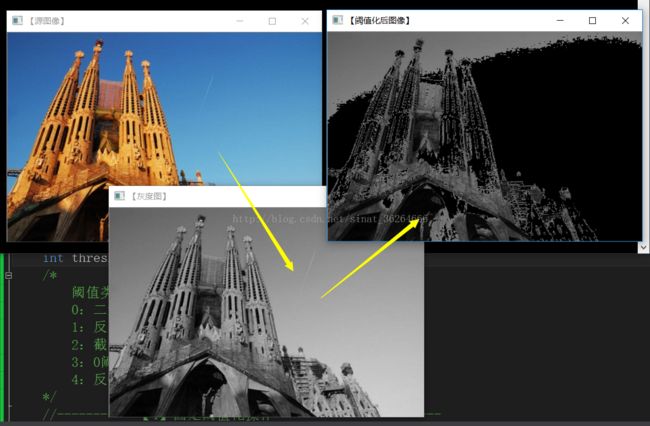Viewport: 650px width, 426px height.
Task: Select the 【灰度图】 window title text
Action: pos(149,196)
